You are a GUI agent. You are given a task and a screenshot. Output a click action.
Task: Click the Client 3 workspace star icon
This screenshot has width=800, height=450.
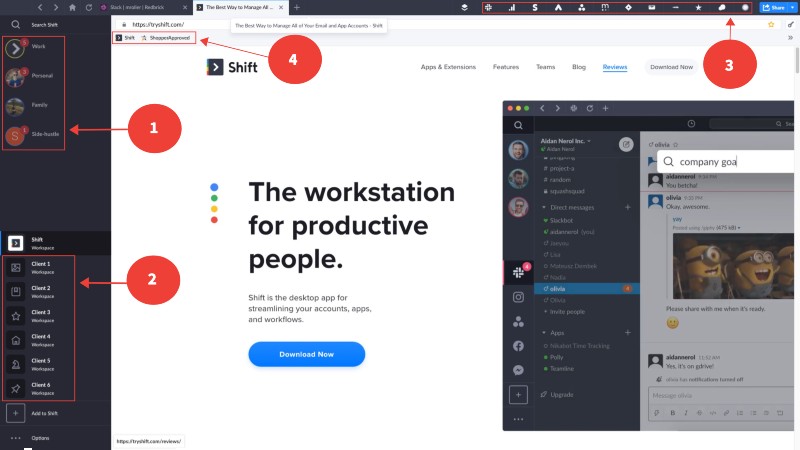tap(16, 316)
